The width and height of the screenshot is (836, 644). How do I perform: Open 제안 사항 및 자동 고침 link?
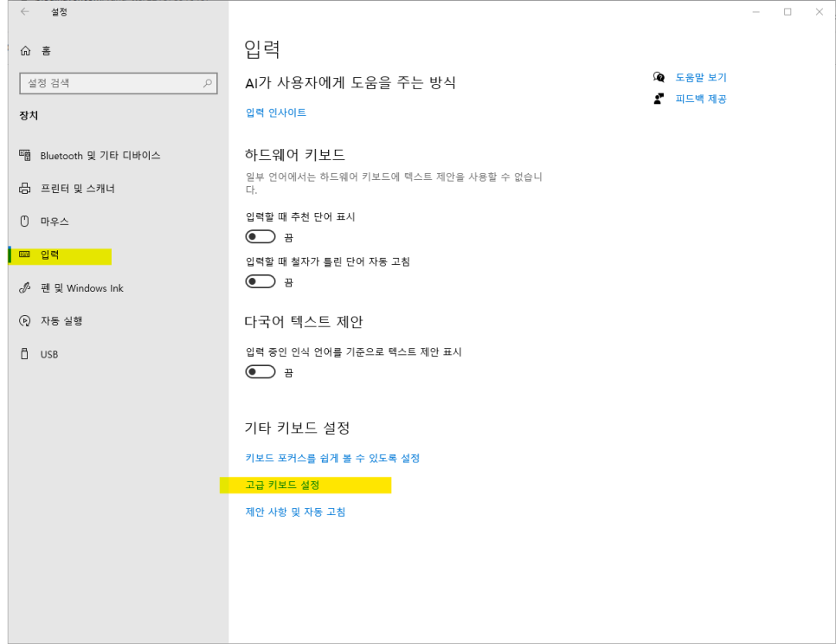click(x=295, y=512)
